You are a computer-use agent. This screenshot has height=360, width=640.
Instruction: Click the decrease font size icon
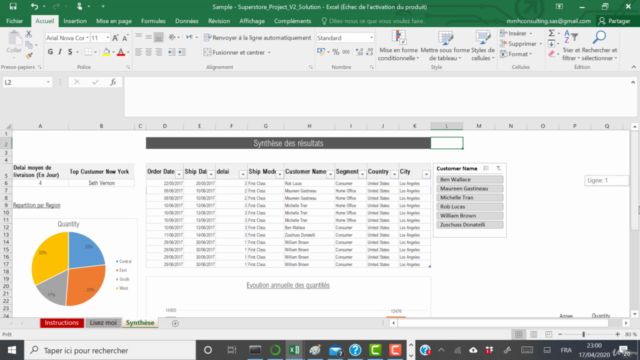(x=125, y=38)
